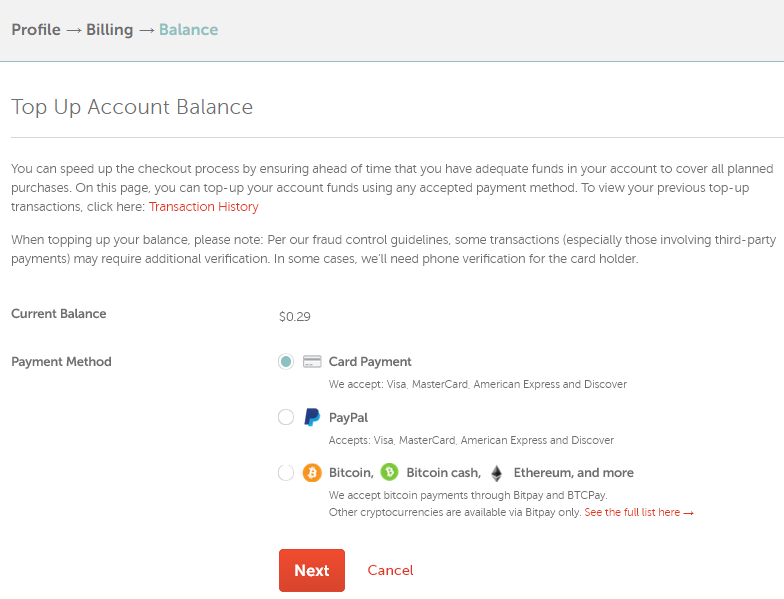Screen dimensions: 784x599
Task: Select the Card Payment radio button
Action: coord(286,362)
